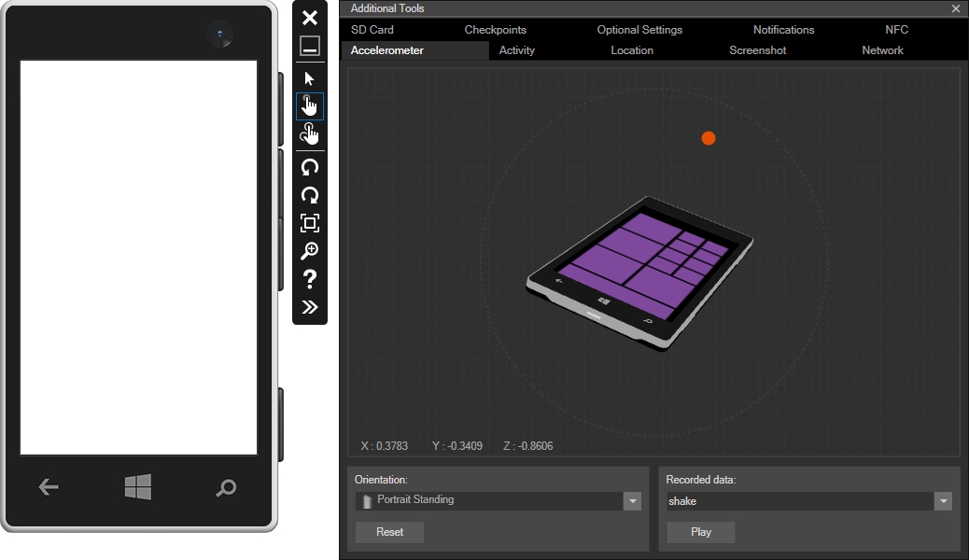
Task: Switch to the SD Card tab
Action: coord(372,30)
